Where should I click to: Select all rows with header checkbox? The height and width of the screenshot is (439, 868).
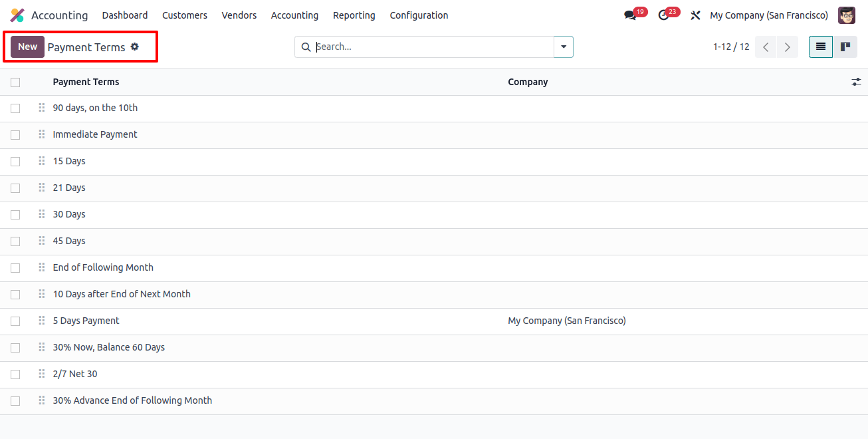pos(15,82)
